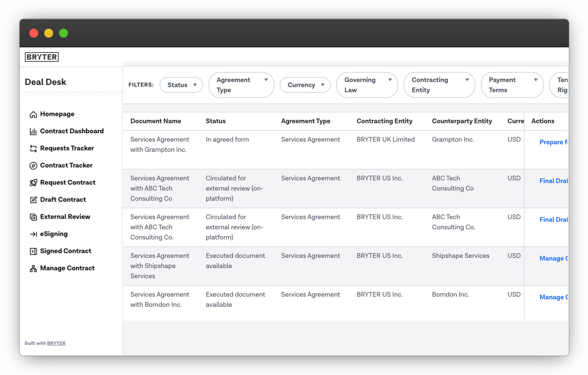Click the 'In agreed form' status cell
This screenshot has height=375, width=588.
click(x=227, y=139)
